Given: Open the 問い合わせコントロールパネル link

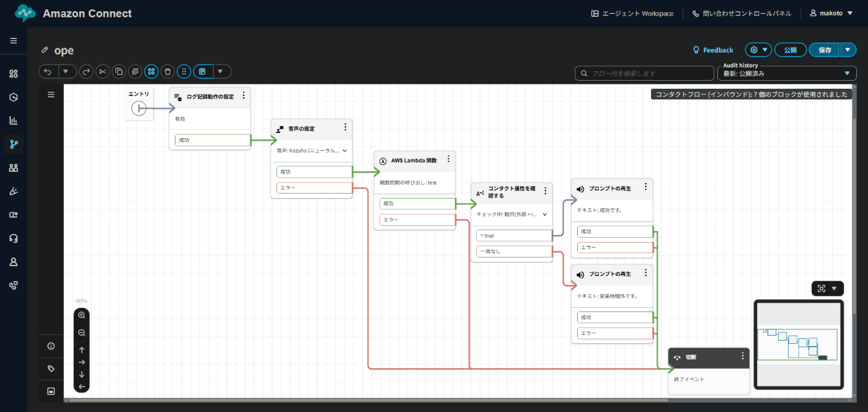Looking at the screenshot, I should (742, 13).
